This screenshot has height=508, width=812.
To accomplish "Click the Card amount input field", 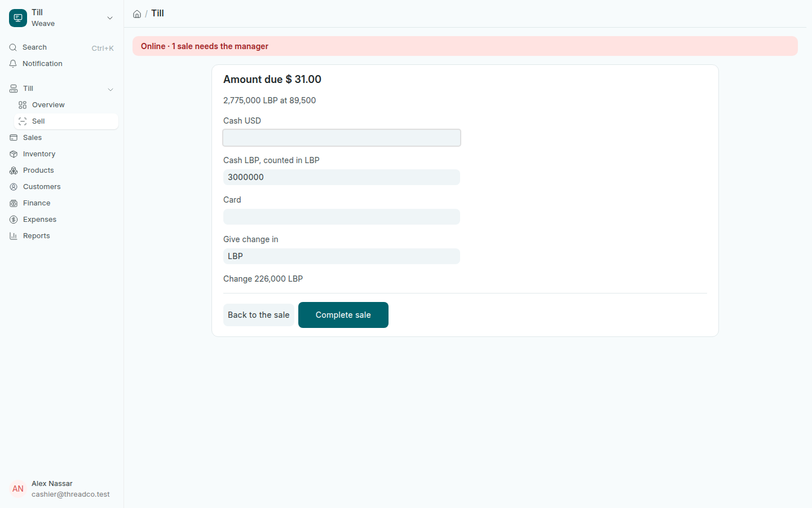I will tap(342, 217).
